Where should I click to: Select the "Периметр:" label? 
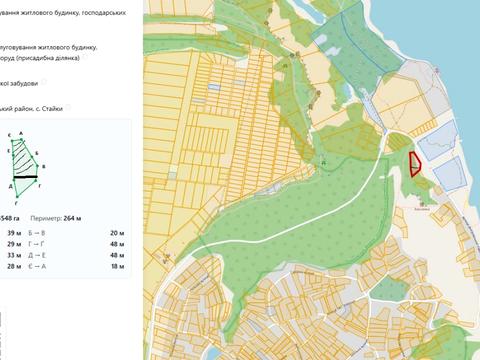pos(46,219)
